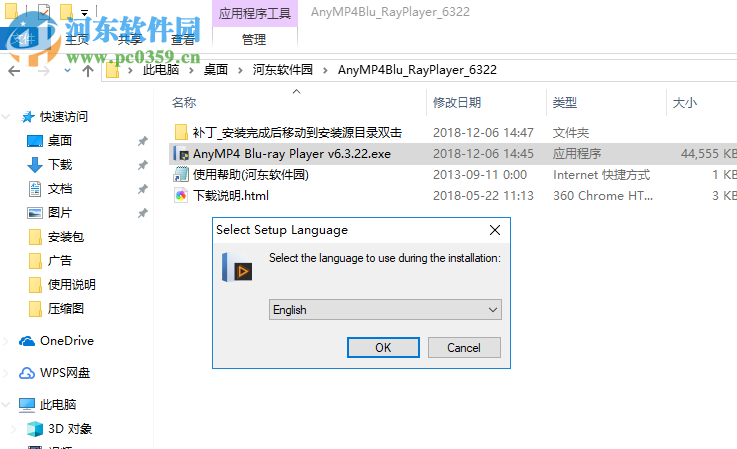Open 图片 in the quick access list

point(60,213)
